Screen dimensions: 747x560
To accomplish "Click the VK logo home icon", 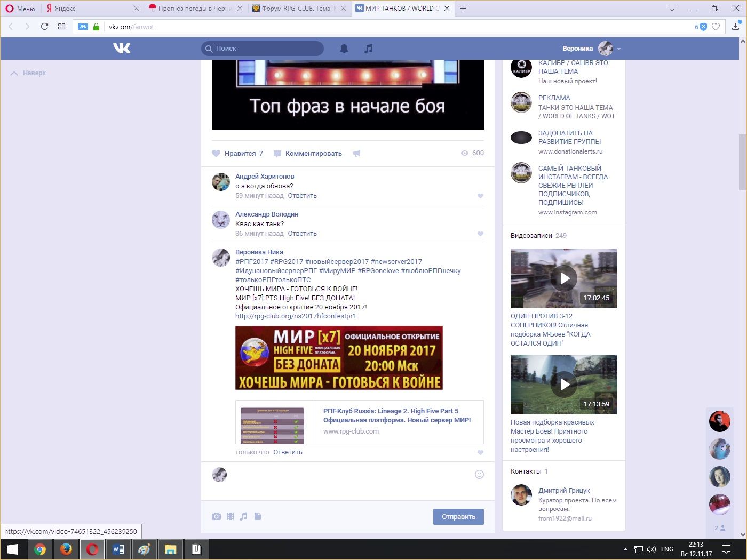I will [122, 49].
